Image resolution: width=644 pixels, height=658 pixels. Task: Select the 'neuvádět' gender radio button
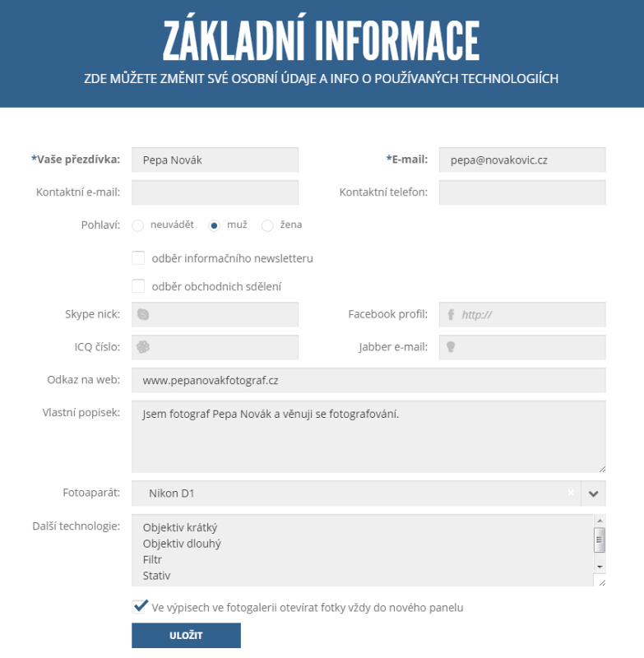(138, 225)
